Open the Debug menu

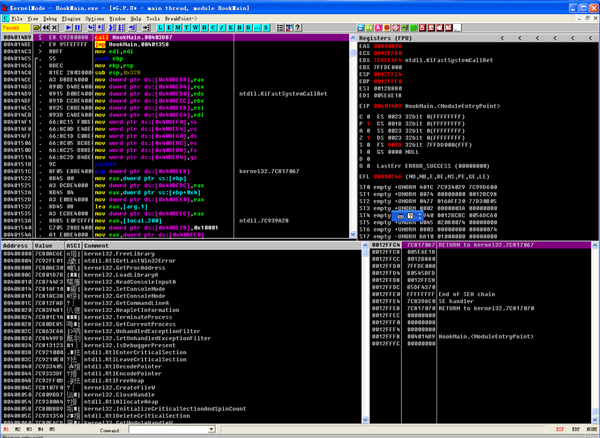tap(50, 18)
